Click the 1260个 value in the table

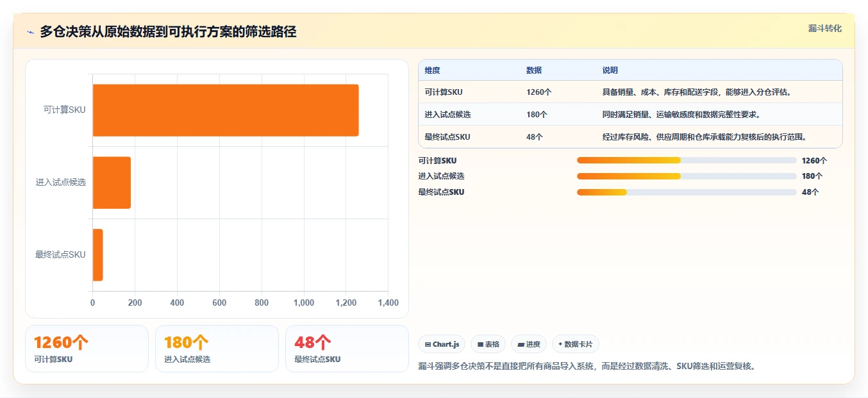coord(538,92)
